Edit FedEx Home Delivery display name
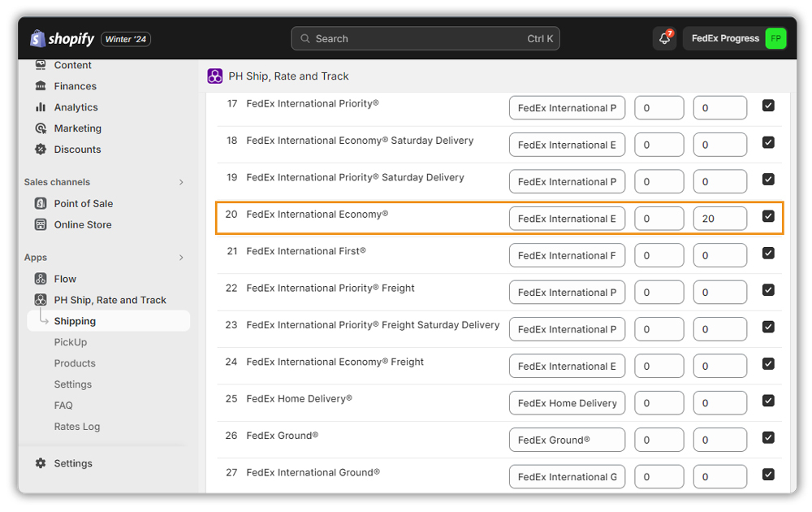The image size is (812, 512). tap(567, 403)
